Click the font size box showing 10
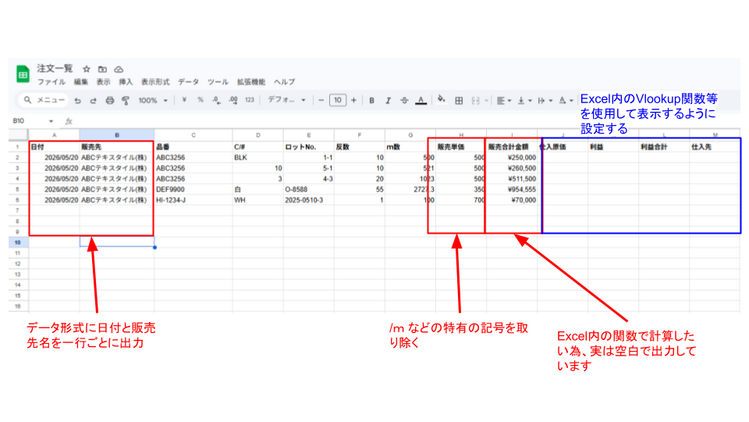 coord(338,100)
